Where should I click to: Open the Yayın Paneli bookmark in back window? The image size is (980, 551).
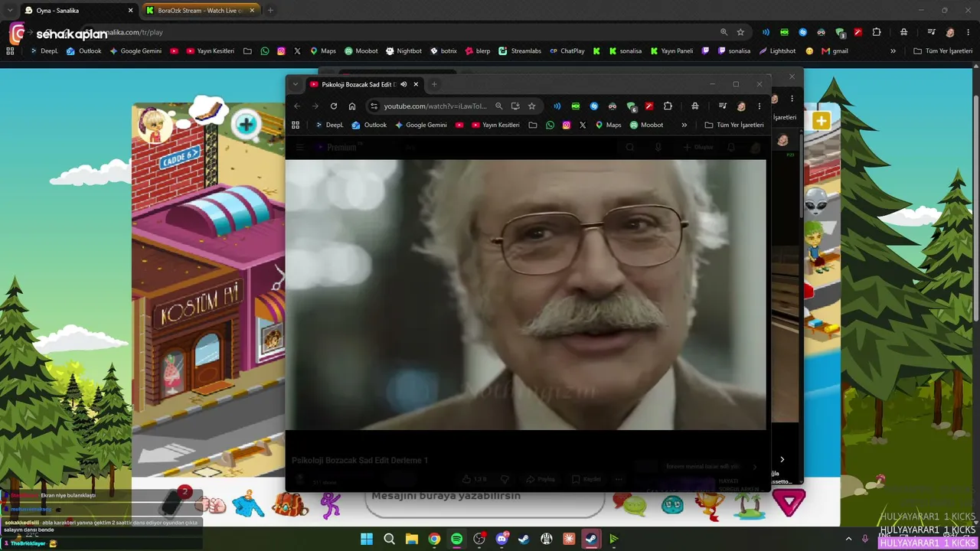pyautogui.click(x=671, y=51)
